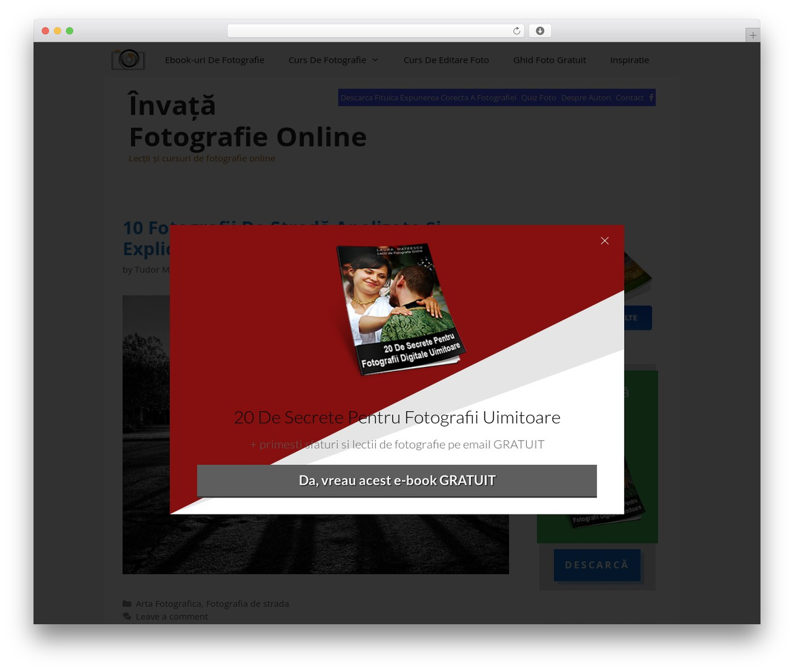
Task: Open Ebook-uri De Fotografie menu
Action: (x=215, y=60)
